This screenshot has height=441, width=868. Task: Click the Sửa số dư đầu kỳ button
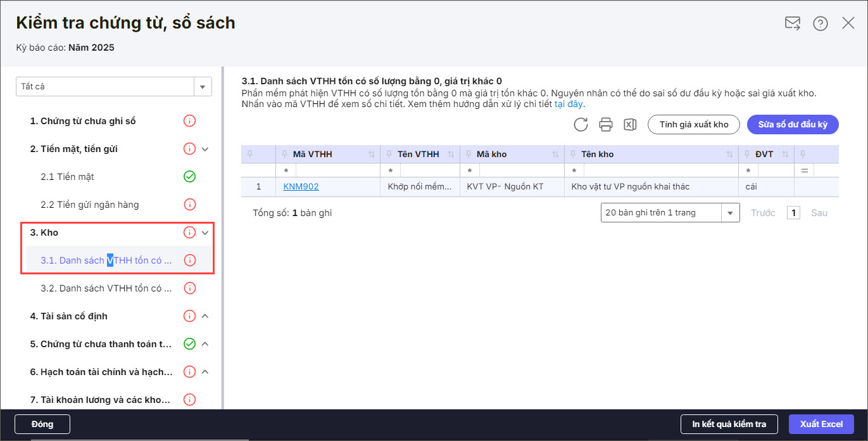point(793,124)
